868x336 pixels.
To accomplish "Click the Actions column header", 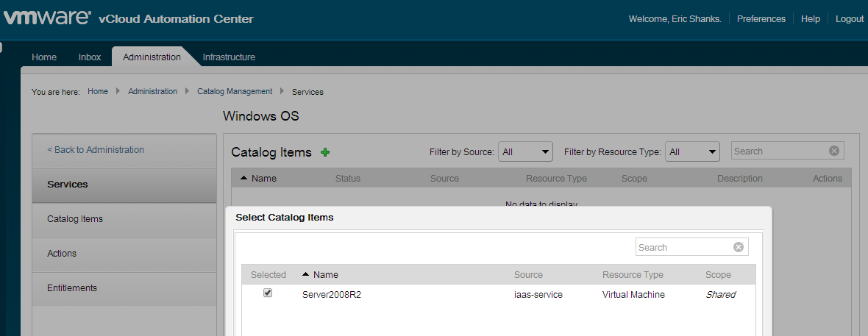I will point(828,178).
